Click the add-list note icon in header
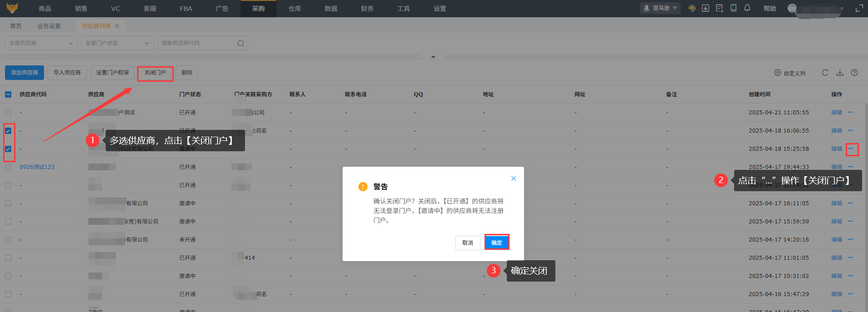 click(x=719, y=8)
